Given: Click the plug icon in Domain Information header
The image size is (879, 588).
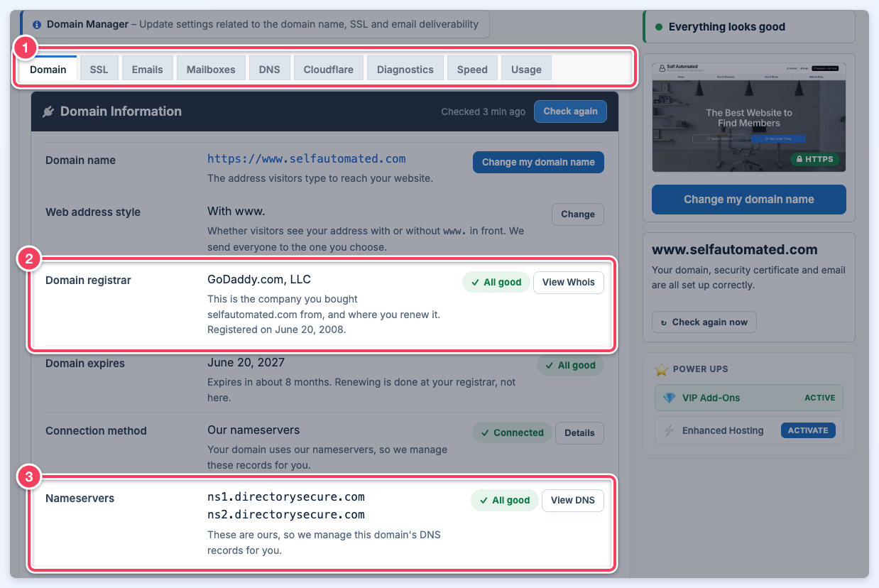Looking at the screenshot, I should (48, 111).
